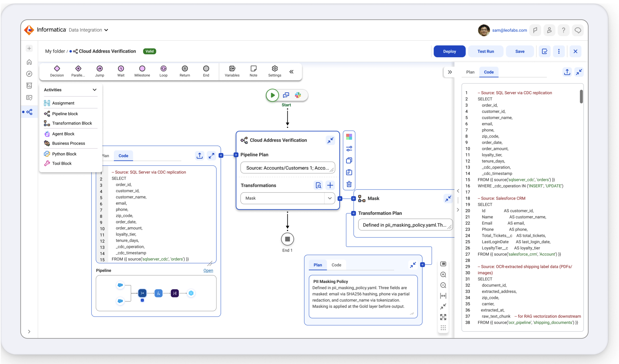
Task: Click the Deploy button
Action: coord(450,51)
